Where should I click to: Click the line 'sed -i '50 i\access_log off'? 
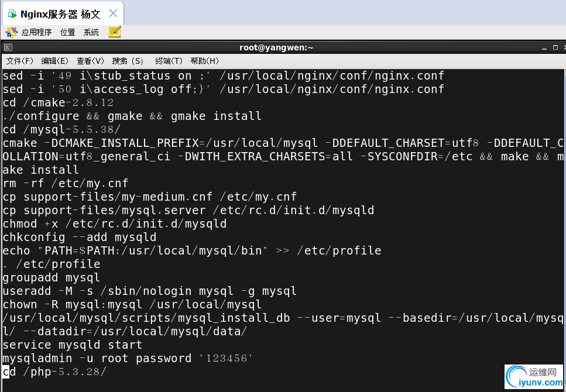224,89
